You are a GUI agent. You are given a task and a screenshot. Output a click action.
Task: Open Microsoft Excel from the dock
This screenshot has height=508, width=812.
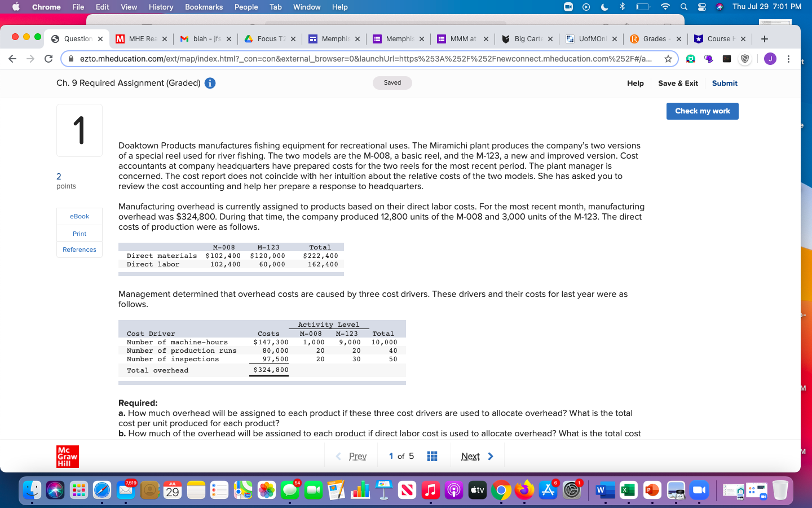[628, 491]
